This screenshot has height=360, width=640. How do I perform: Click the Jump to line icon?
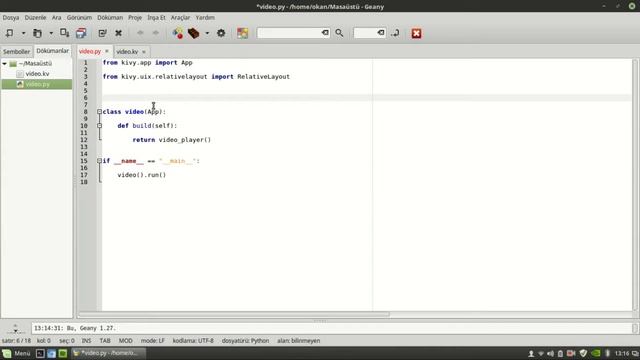click(395, 33)
